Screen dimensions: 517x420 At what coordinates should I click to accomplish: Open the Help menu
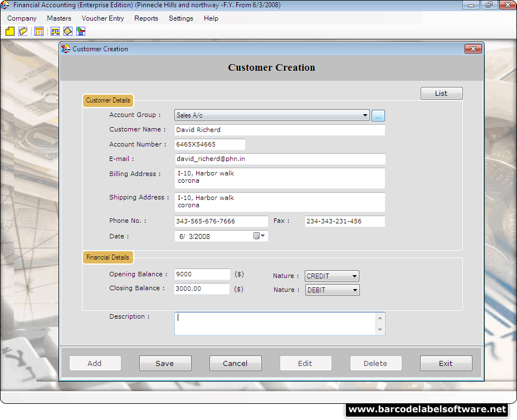(211, 18)
